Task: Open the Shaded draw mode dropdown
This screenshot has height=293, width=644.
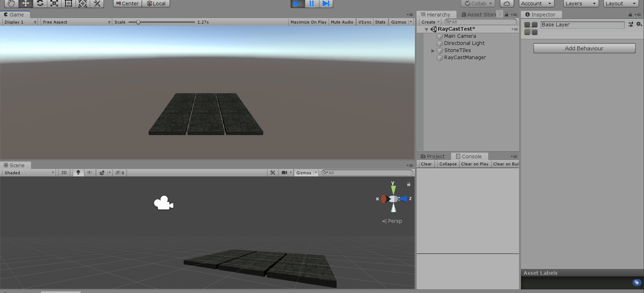Action: point(29,173)
